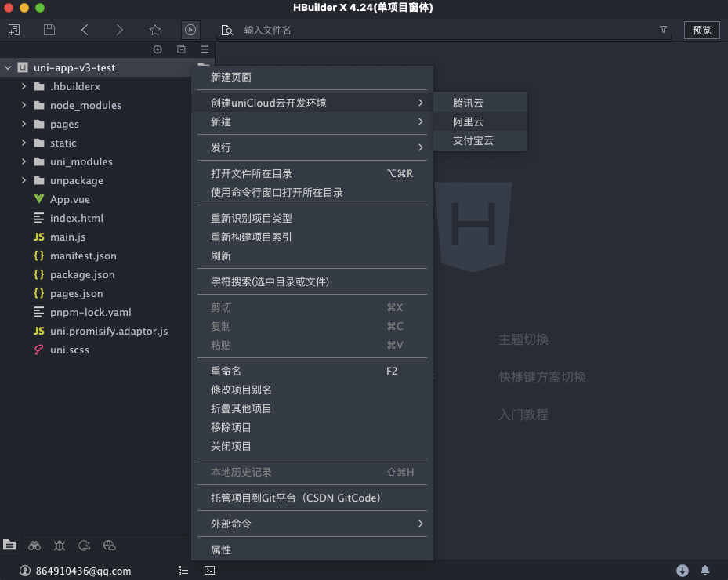Open the terminal icon in status bar
Image resolution: width=728 pixels, height=580 pixels.
pos(209,571)
